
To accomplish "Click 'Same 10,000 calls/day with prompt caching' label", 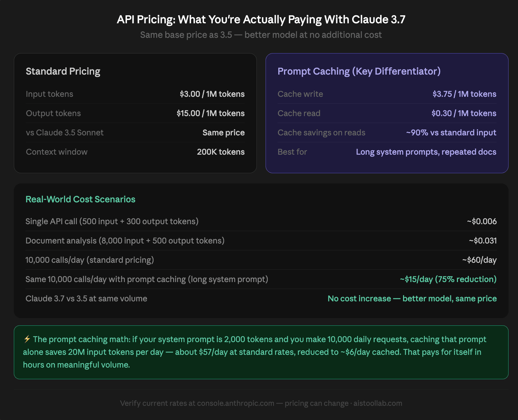I will tap(147, 279).
